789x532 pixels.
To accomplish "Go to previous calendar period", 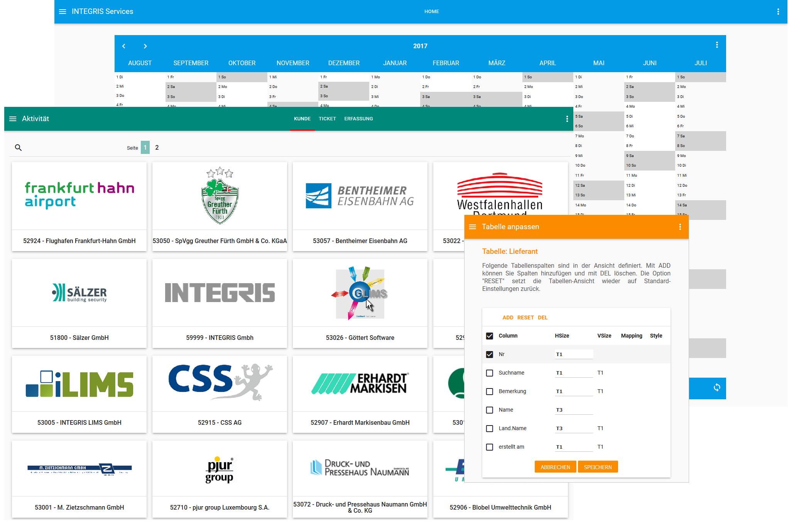I will 123,46.
